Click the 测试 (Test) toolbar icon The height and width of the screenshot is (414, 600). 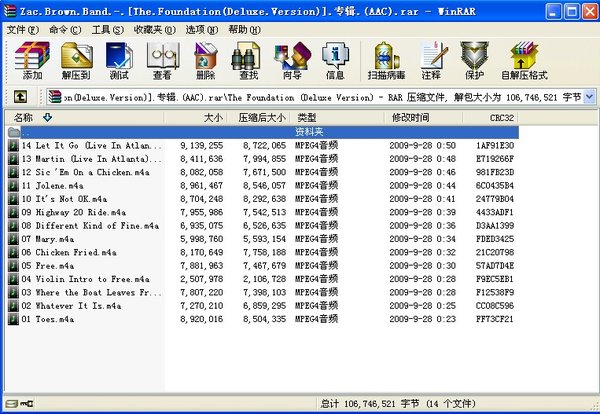pos(119,61)
